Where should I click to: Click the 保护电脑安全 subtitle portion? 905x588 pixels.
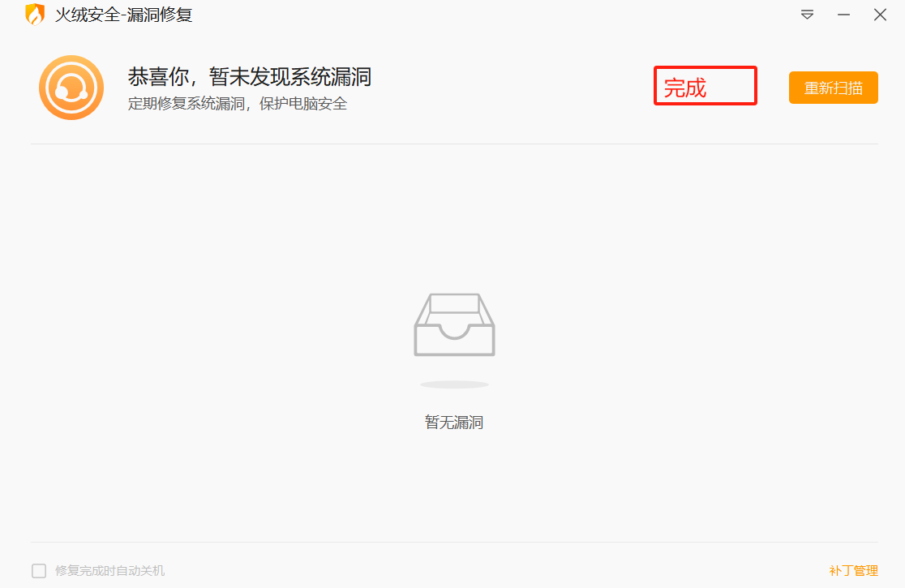point(303,104)
